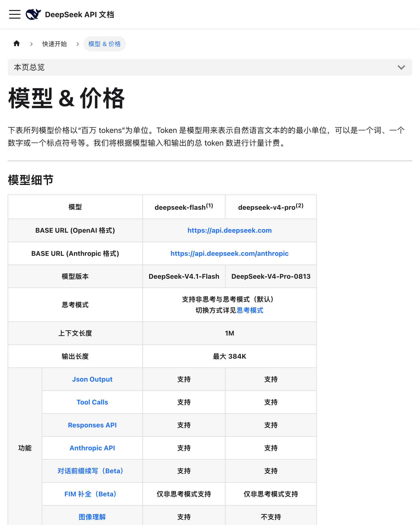
Task: Open the hamburger navigation menu
Action: click(x=15, y=14)
